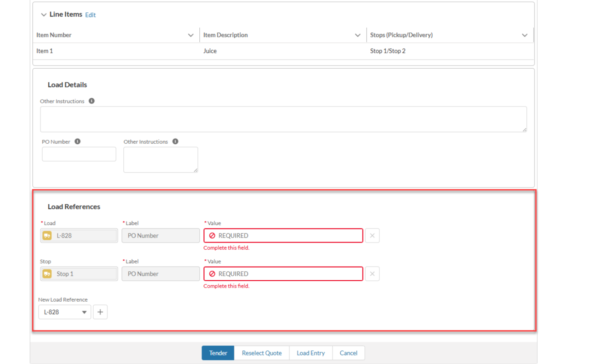Click the truck icon in L-828 Load field
The height and width of the screenshot is (364, 596).
(47, 236)
